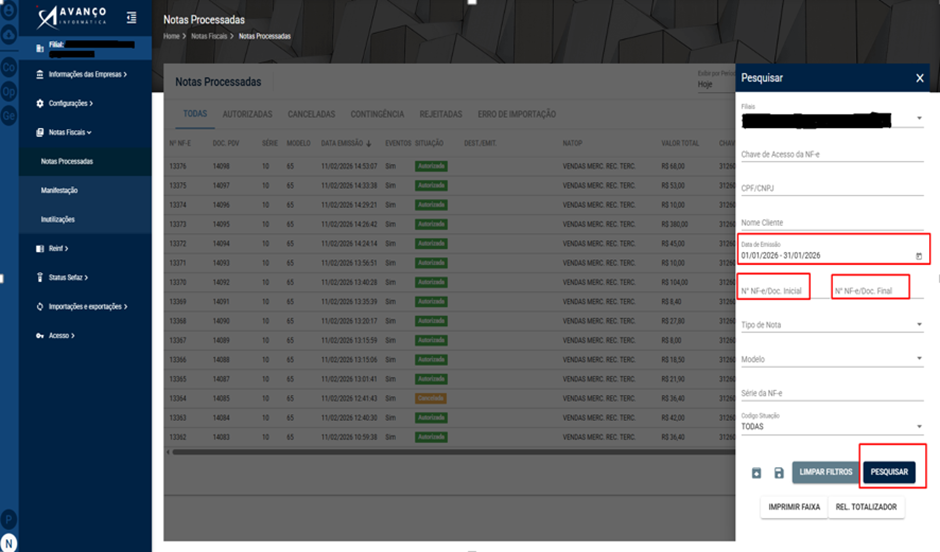Click the Importações e exportações sync icon
Screen dimensions: 940x552
[x=40, y=306]
